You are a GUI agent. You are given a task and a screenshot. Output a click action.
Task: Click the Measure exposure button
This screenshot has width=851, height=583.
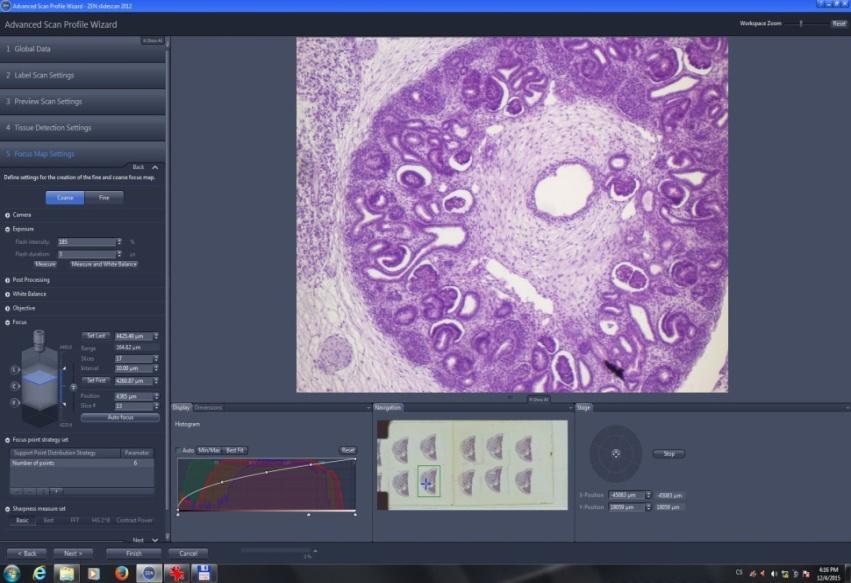[x=46, y=264]
